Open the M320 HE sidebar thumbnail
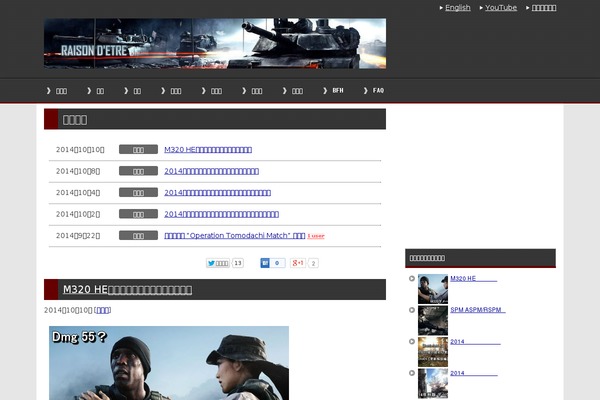 pyautogui.click(x=433, y=289)
